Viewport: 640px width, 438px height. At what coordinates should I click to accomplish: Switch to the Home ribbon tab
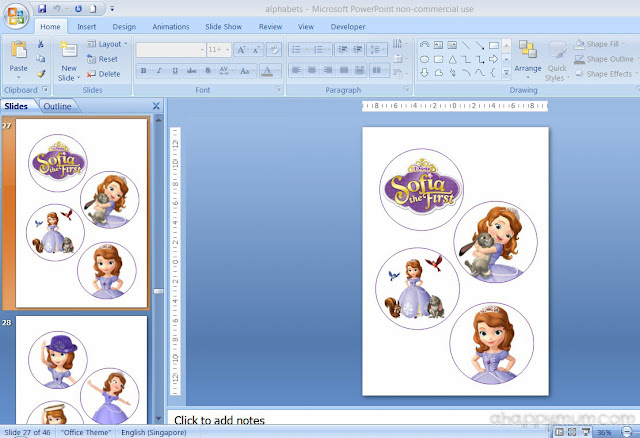[x=50, y=27]
